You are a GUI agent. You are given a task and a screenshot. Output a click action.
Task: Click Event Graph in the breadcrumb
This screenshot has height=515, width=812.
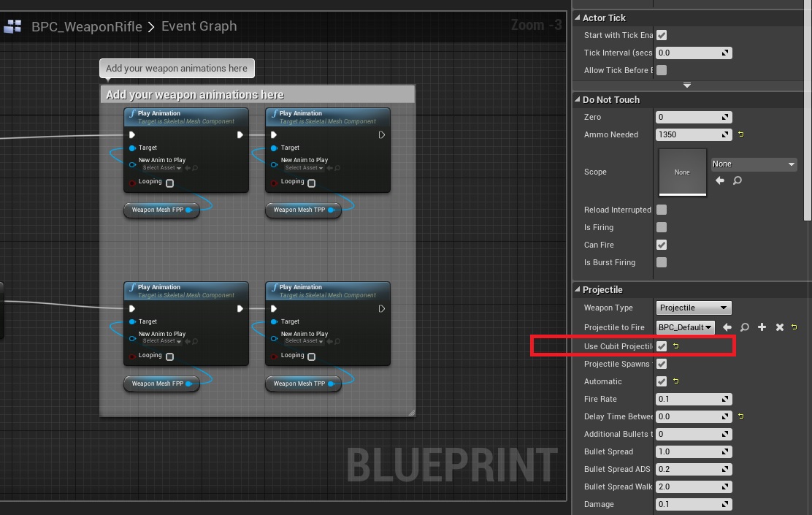[199, 26]
